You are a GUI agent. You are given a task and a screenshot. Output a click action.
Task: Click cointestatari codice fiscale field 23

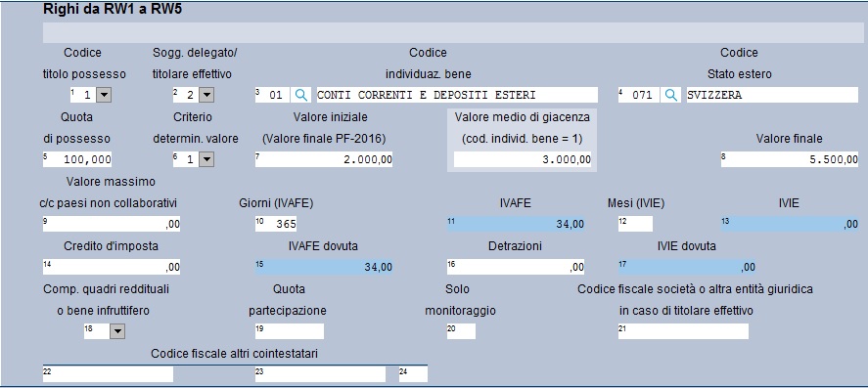(x=320, y=374)
